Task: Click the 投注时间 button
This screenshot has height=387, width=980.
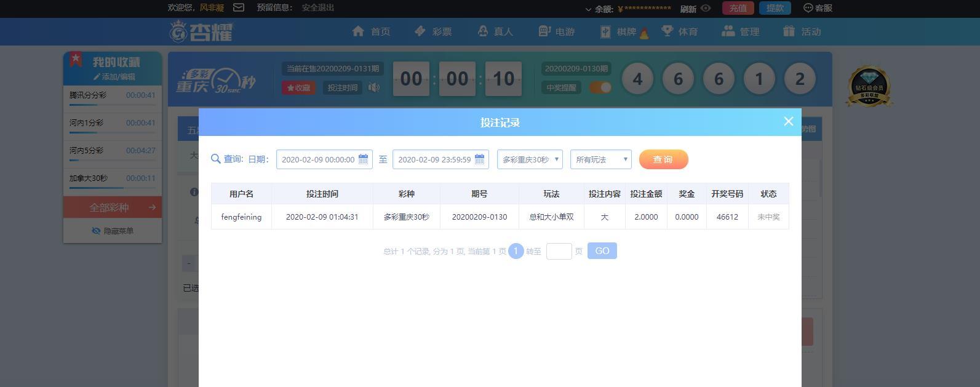Action: click(342, 87)
